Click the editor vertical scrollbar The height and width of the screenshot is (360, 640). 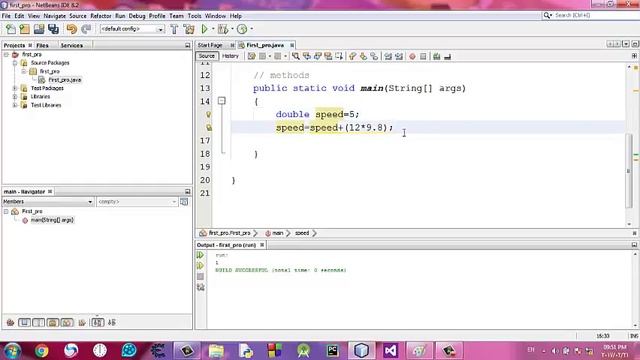(629, 171)
